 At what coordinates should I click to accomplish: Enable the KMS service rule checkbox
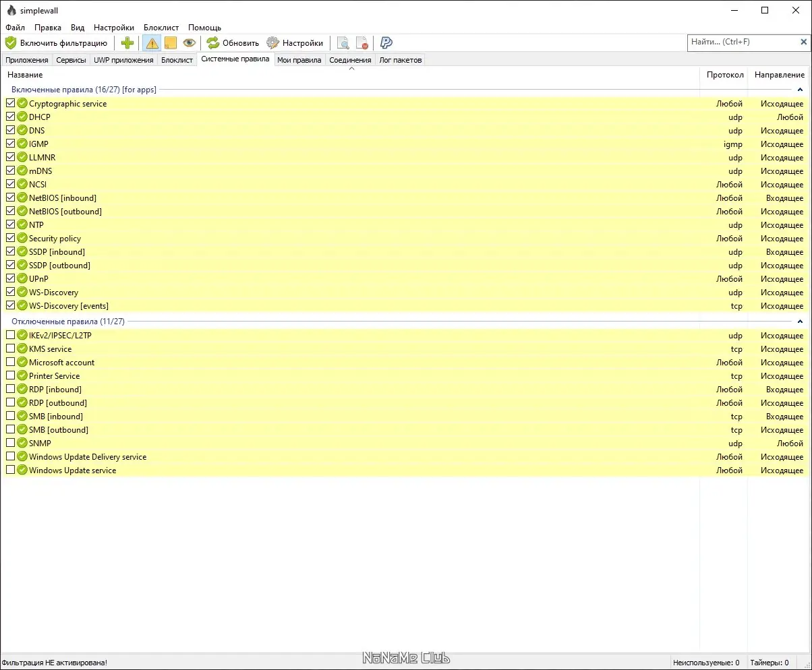tap(10, 348)
